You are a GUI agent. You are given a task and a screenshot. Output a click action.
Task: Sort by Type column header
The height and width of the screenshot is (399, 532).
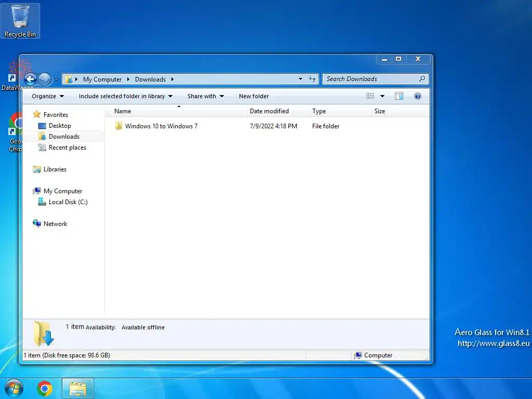(340, 111)
